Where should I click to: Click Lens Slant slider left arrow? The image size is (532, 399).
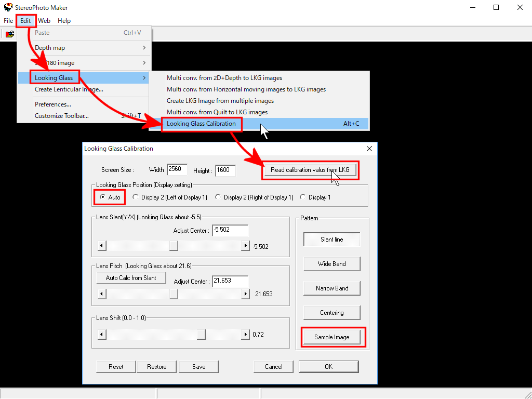102,246
